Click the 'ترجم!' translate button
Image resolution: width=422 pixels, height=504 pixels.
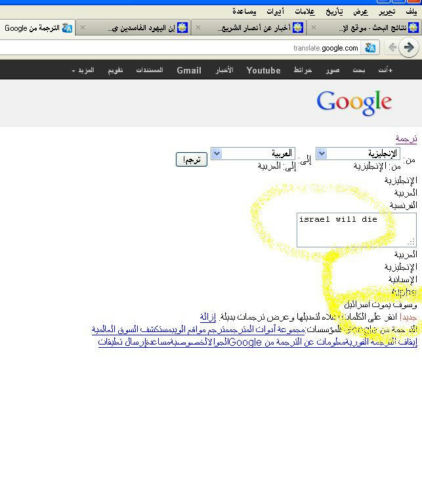pos(192,159)
